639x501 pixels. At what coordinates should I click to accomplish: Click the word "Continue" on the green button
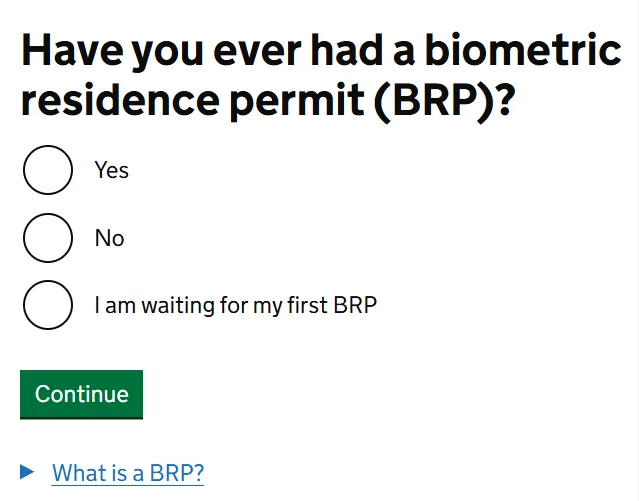[81, 394]
